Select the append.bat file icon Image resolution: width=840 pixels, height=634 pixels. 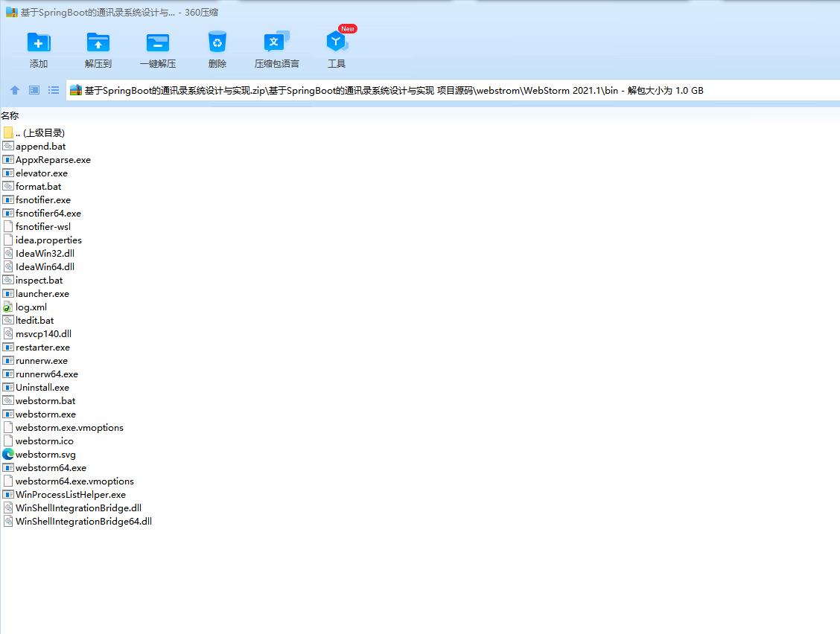(8, 146)
